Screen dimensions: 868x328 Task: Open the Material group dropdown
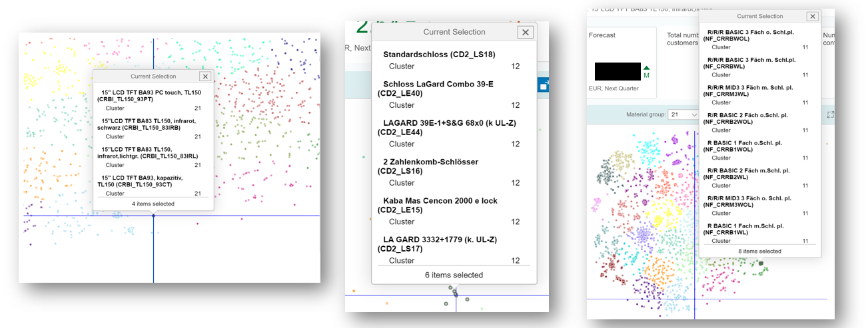(x=683, y=115)
